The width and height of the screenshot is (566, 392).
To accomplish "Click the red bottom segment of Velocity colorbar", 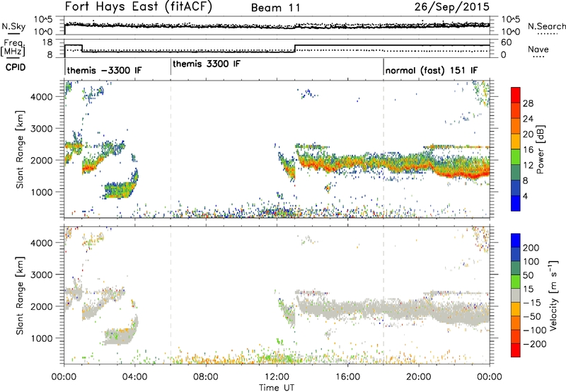I will 516,350.
